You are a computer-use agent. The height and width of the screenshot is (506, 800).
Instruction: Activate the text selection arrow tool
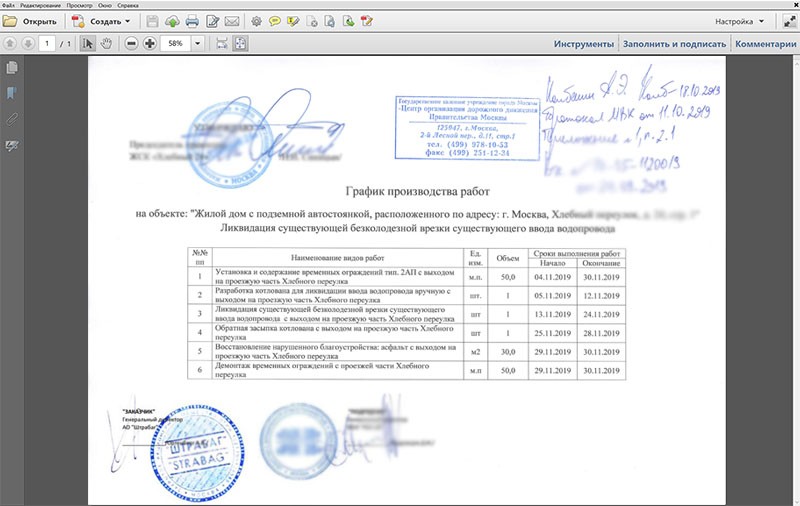[x=88, y=44]
